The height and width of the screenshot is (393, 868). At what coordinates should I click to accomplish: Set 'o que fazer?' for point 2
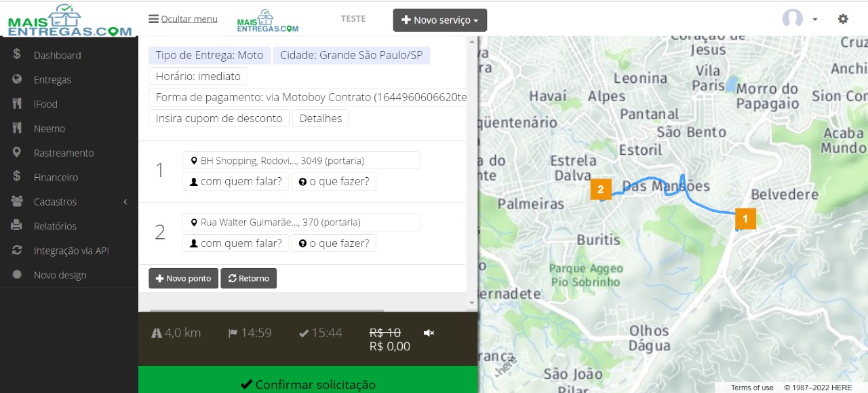[334, 243]
